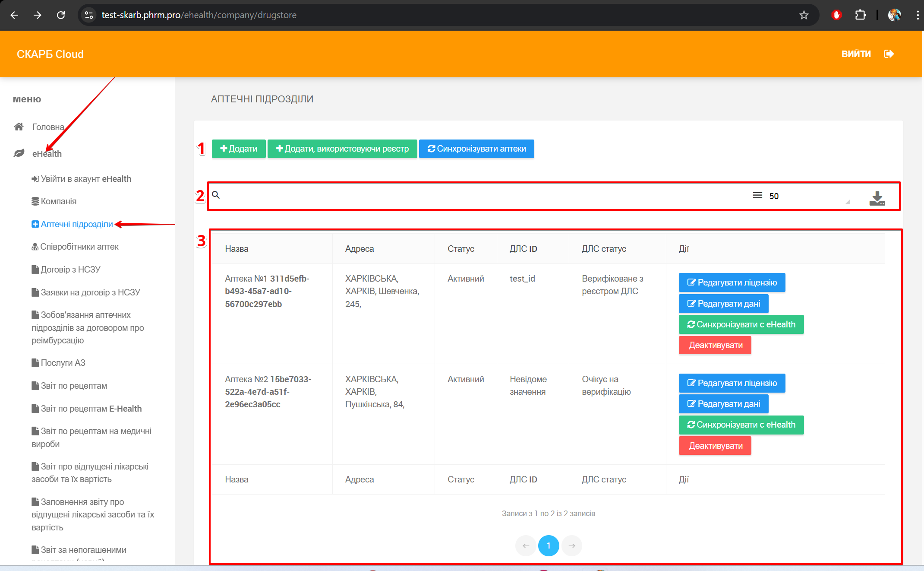
Task: Open the Chrome three-dot menu
Action: click(917, 15)
